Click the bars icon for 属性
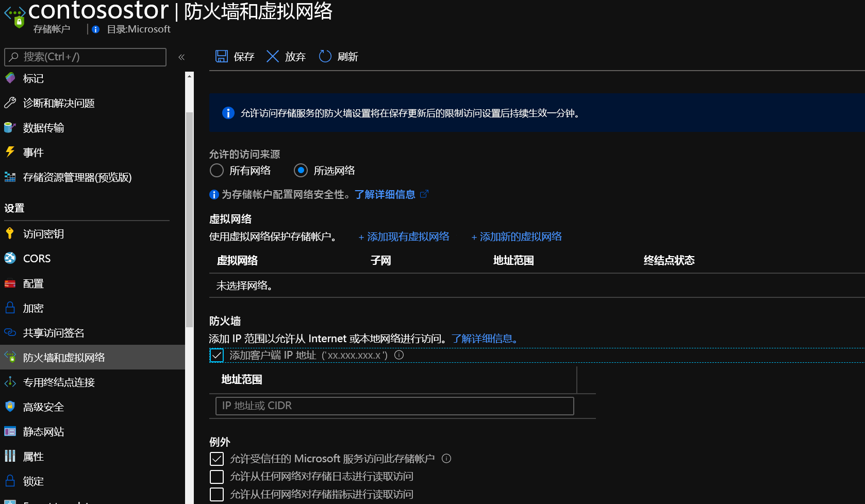This screenshot has height=504, width=865. click(x=10, y=456)
